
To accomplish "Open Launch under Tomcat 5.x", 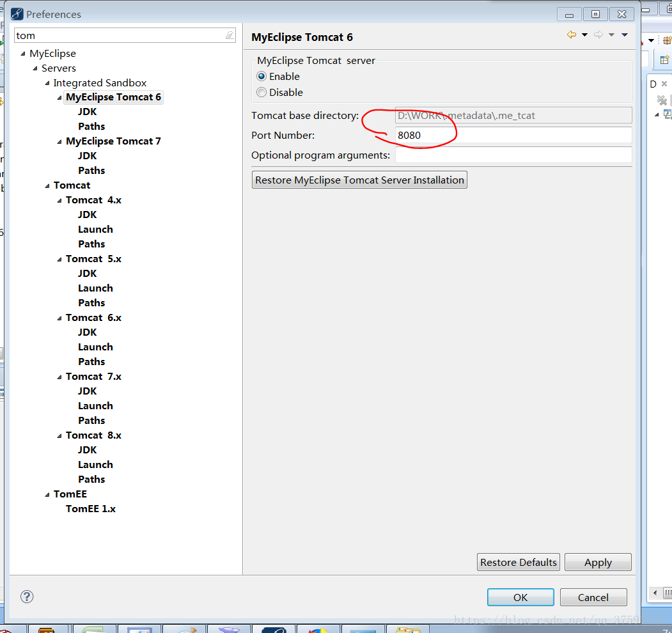I will [95, 288].
